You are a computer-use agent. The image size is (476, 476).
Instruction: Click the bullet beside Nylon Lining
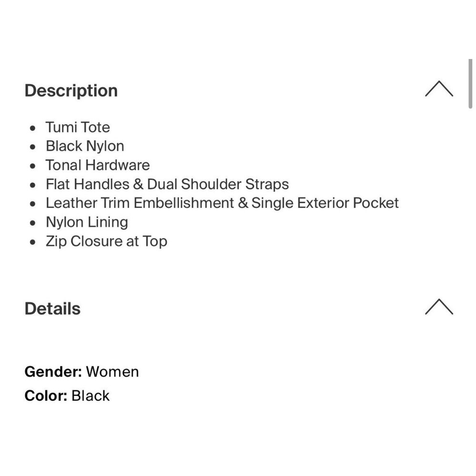32,223
